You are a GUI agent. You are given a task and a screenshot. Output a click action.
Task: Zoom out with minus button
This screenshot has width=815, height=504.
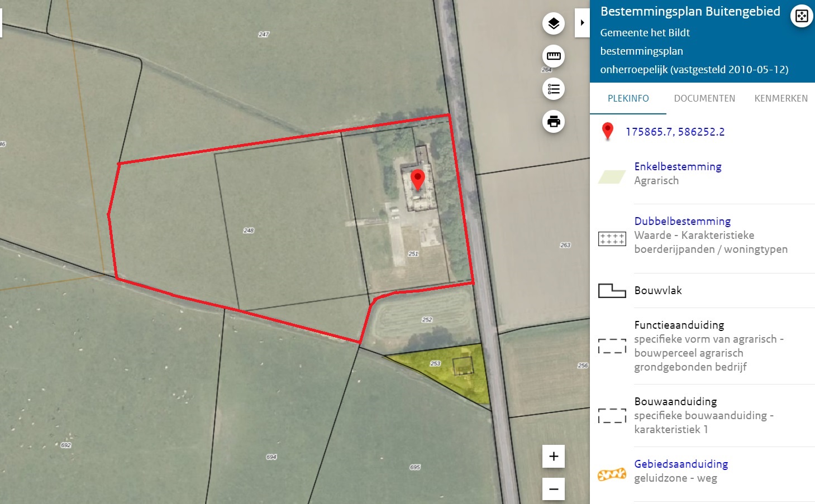click(554, 489)
